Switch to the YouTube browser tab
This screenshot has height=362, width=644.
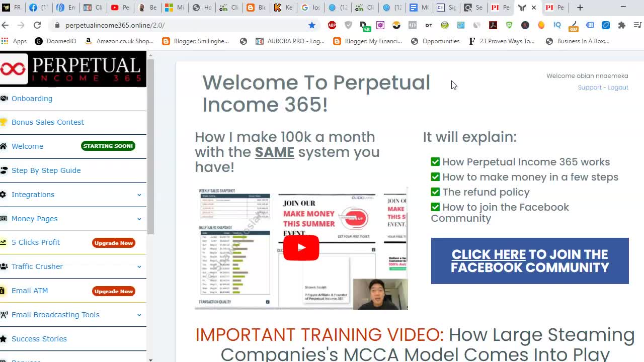120,8
